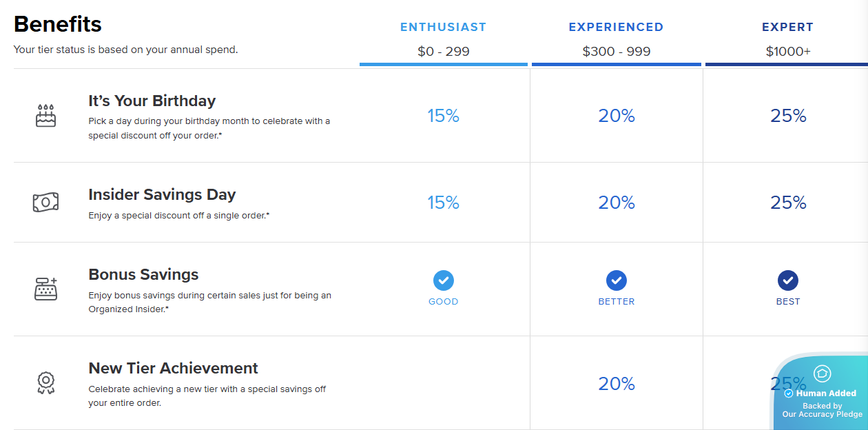
Task: Select the Enthusiast tier header
Action: click(443, 28)
